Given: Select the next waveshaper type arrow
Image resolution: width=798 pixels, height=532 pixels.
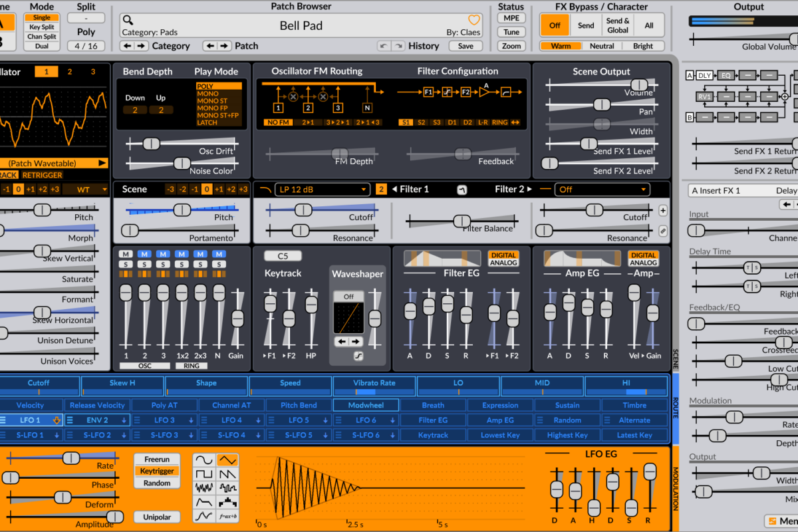Looking at the screenshot, I should 356,342.
